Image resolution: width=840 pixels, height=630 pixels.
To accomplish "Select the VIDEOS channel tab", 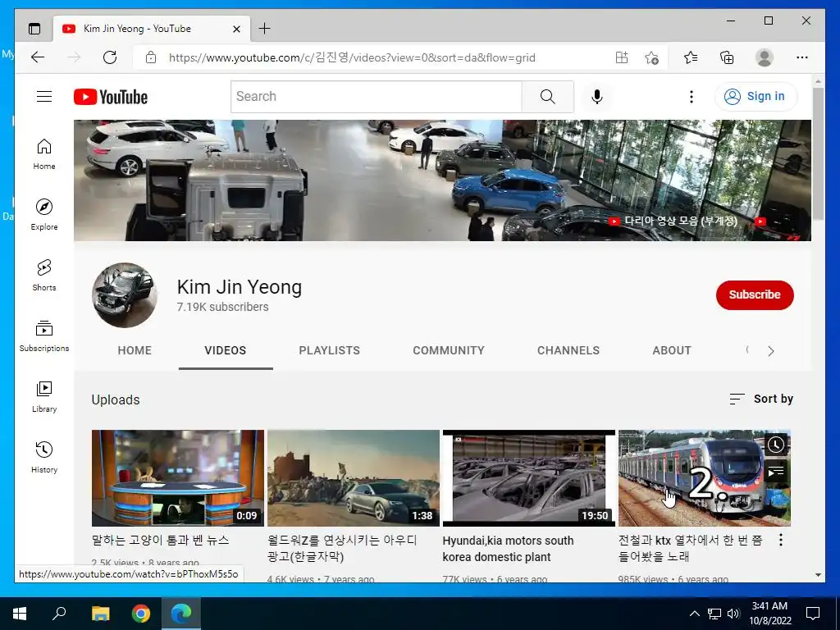I will coord(225,350).
